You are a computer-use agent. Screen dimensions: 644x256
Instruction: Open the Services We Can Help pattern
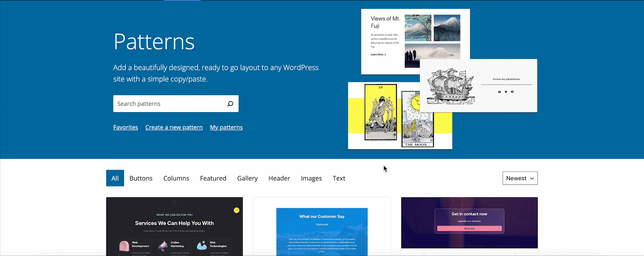174,226
